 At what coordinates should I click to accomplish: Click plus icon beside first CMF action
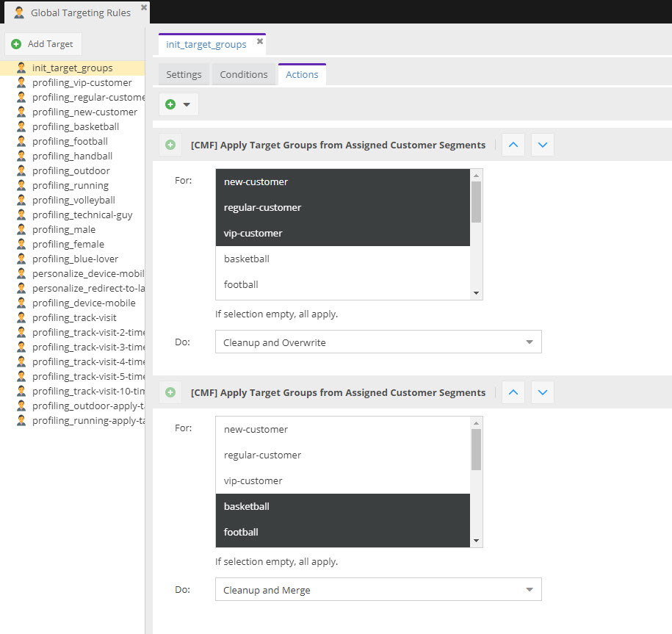click(170, 145)
